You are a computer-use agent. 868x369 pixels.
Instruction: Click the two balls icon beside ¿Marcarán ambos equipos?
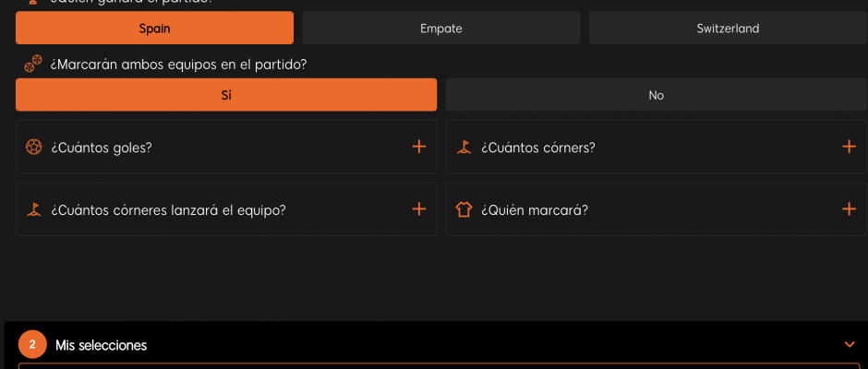32,64
